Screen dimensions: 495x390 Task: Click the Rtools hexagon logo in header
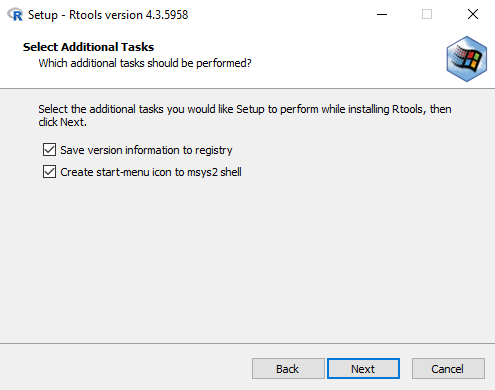coord(467,59)
